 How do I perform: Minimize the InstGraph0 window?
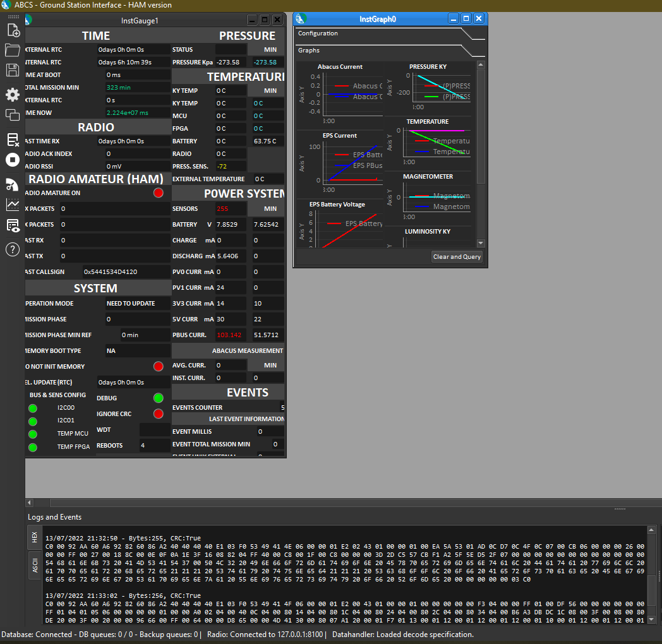point(454,18)
